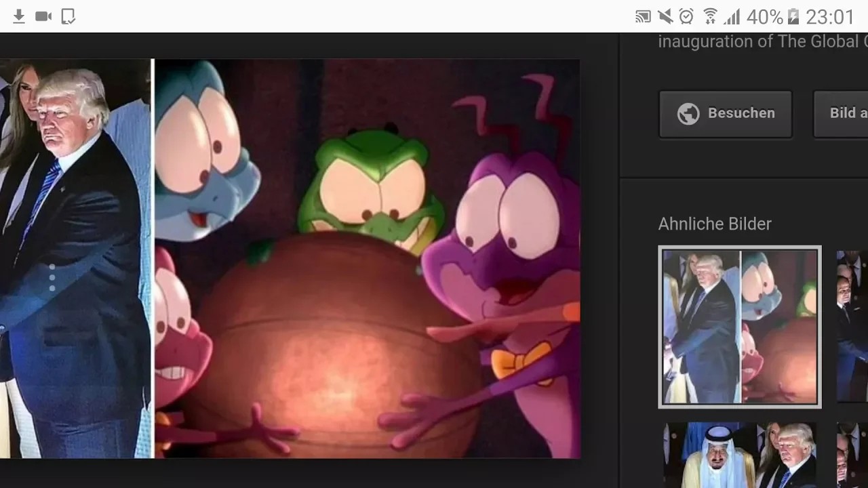Open the bottom-right cut-off similar image
868x488 pixels.
click(x=852, y=454)
